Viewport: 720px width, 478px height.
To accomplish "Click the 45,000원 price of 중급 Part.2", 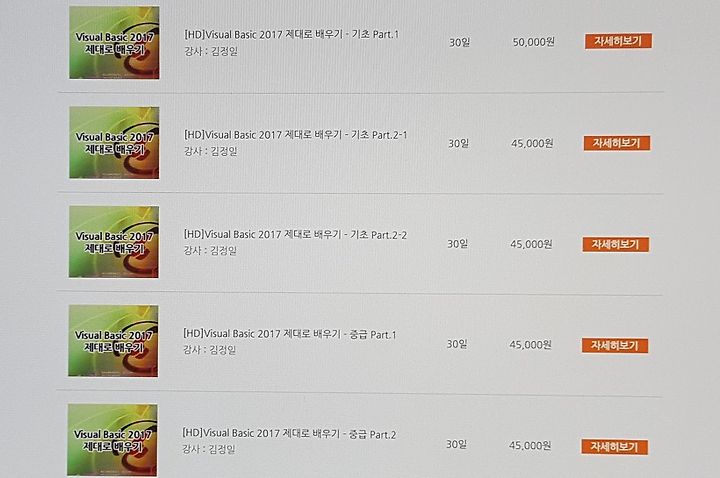I will (529, 445).
